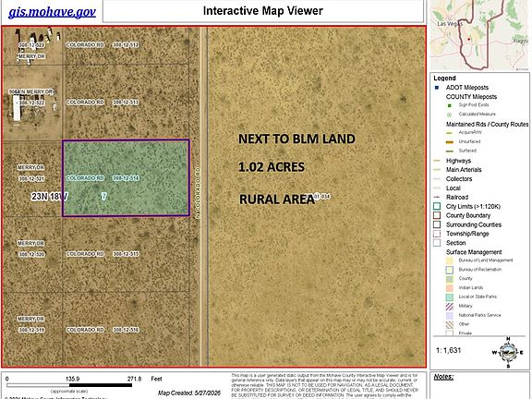Select the highlighted parcel 308-12-514
Screen dimensions: 532x399
(x=126, y=178)
